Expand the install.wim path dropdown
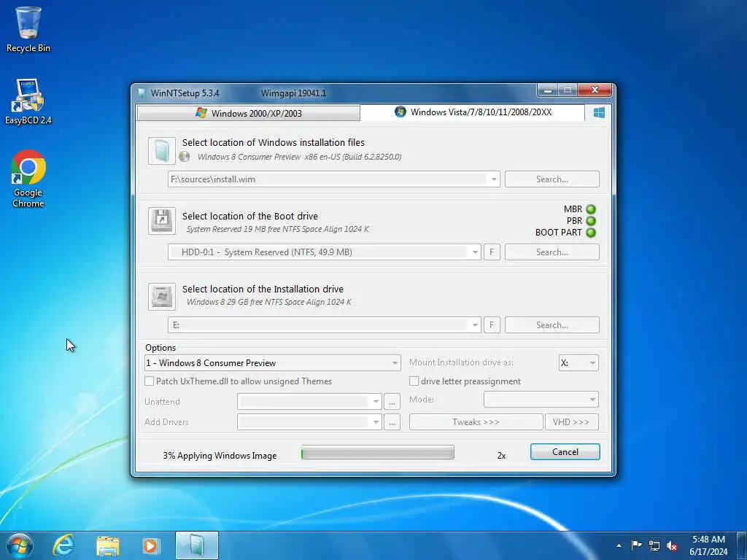 pos(494,179)
